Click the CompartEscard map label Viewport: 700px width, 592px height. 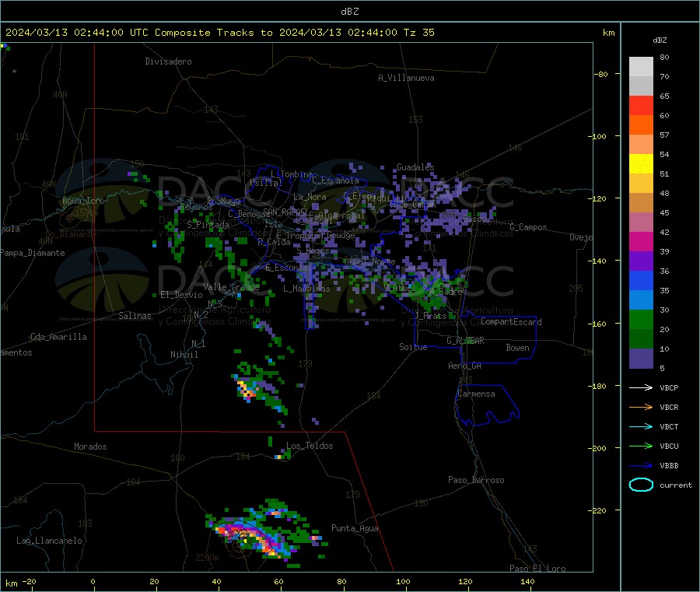(511, 321)
